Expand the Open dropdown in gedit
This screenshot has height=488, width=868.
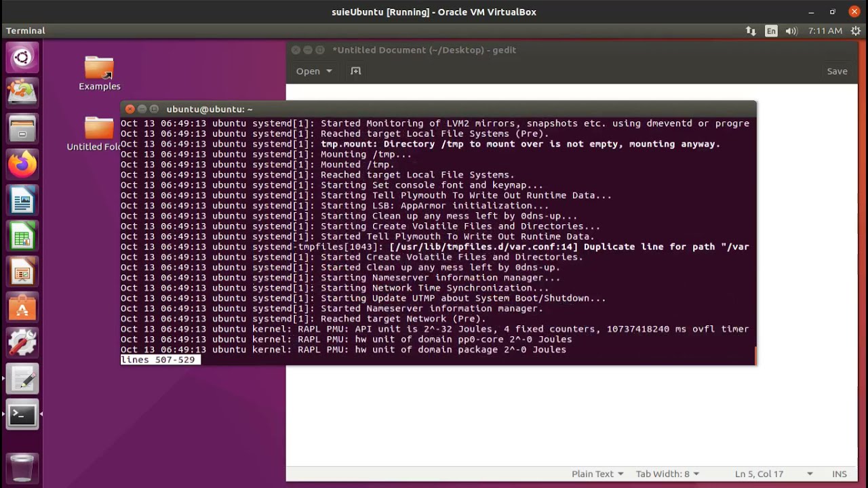tap(314, 71)
